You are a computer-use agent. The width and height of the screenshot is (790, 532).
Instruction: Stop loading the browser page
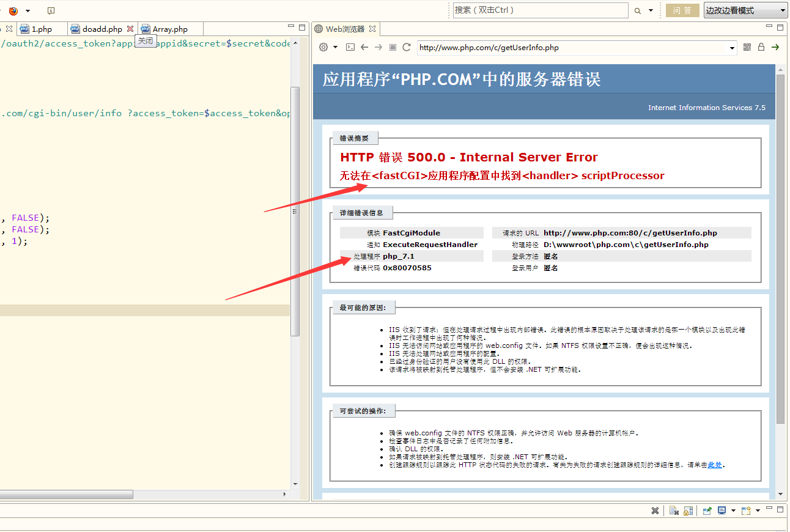[x=393, y=47]
